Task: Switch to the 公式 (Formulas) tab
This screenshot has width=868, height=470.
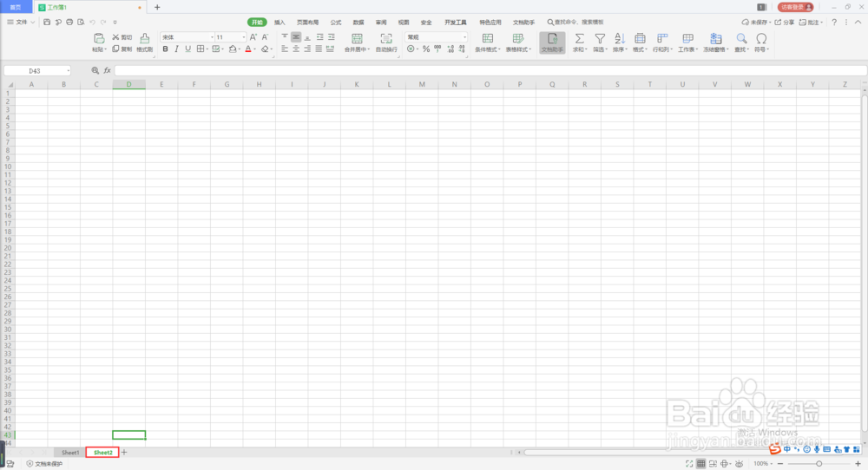Action: point(335,23)
